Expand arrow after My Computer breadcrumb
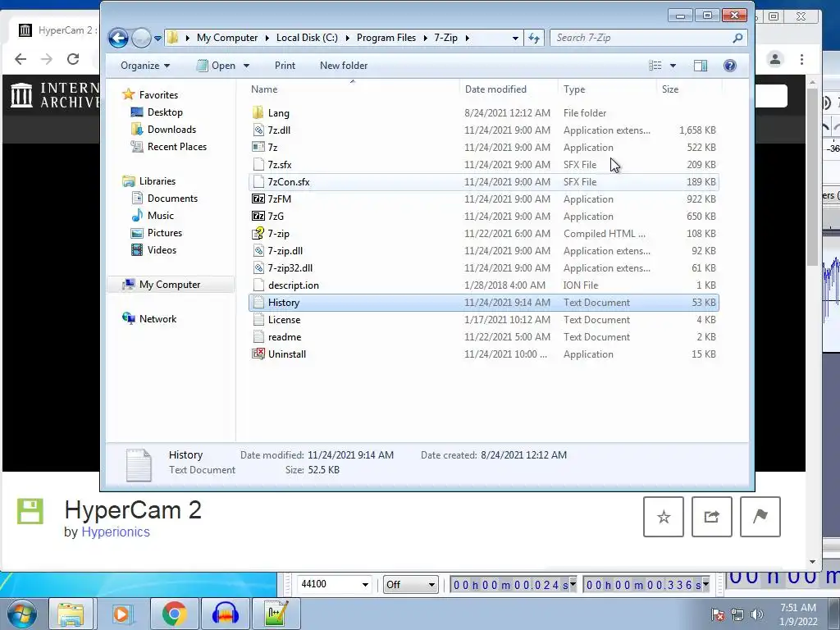The height and width of the screenshot is (630, 840). pyautogui.click(x=267, y=38)
